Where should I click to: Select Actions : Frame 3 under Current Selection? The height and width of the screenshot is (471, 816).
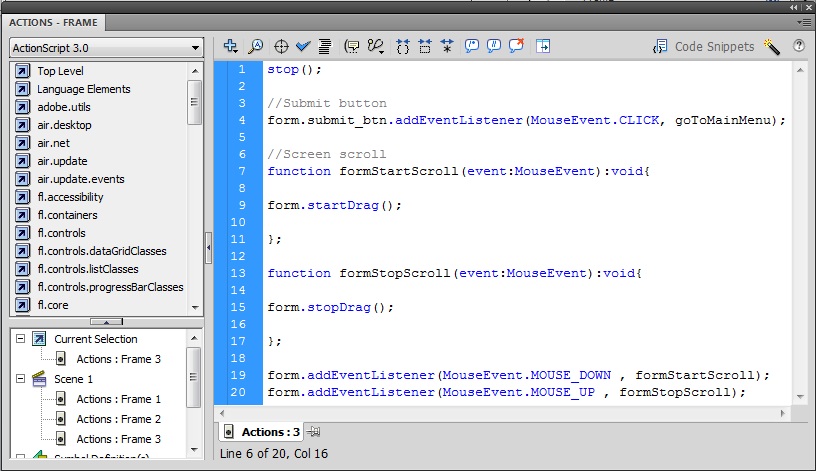coord(119,359)
